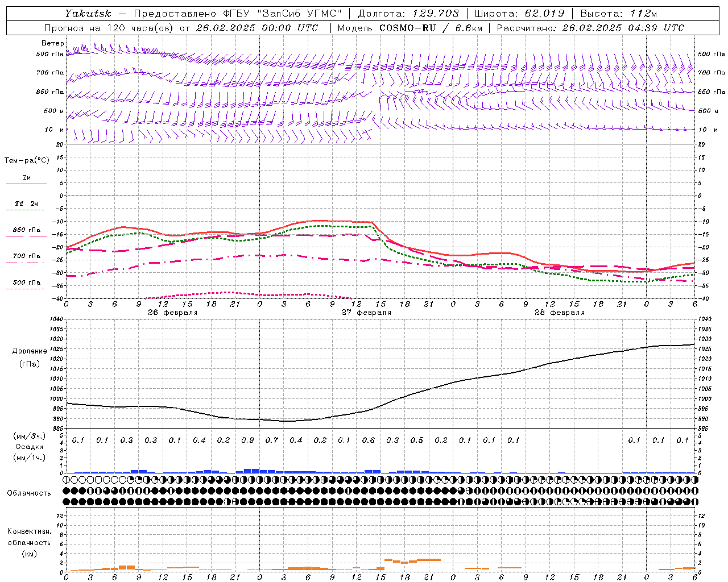Click the '26 февраля' date label
728x582 pixels.
[173, 313]
